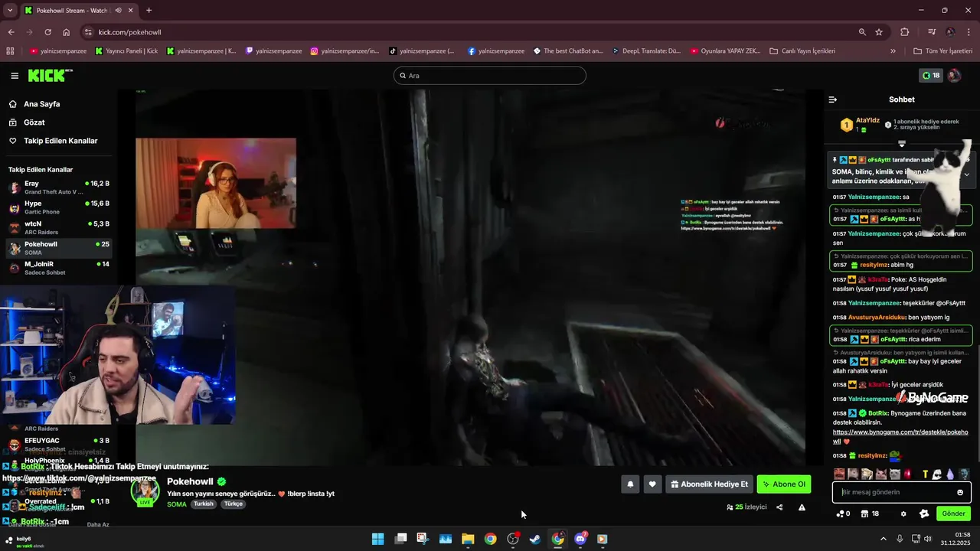
Task: Go to Ana Sayfa
Action: pos(41,104)
